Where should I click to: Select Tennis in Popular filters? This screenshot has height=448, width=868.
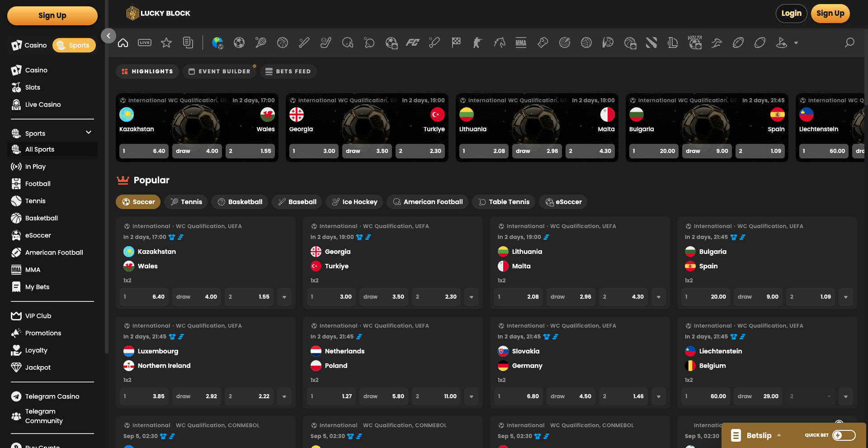(186, 202)
